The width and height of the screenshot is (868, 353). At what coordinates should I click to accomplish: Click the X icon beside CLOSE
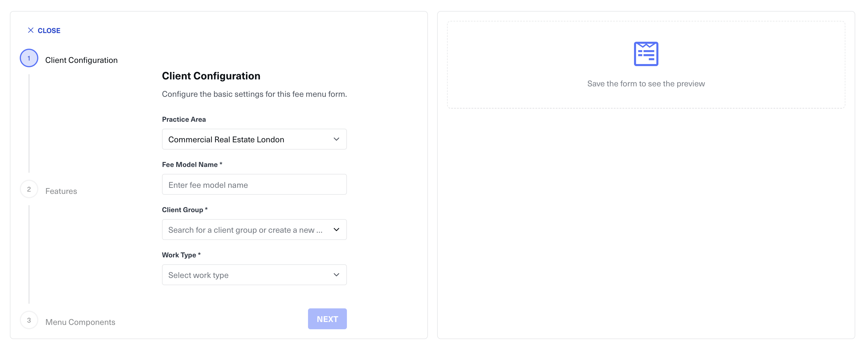pyautogui.click(x=31, y=30)
